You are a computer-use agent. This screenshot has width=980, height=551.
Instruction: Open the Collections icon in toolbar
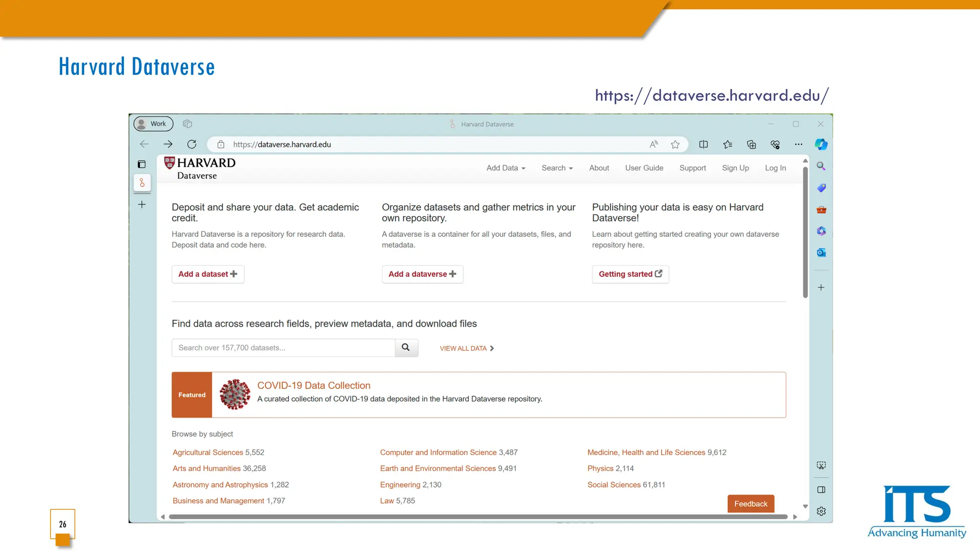(x=751, y=144)
